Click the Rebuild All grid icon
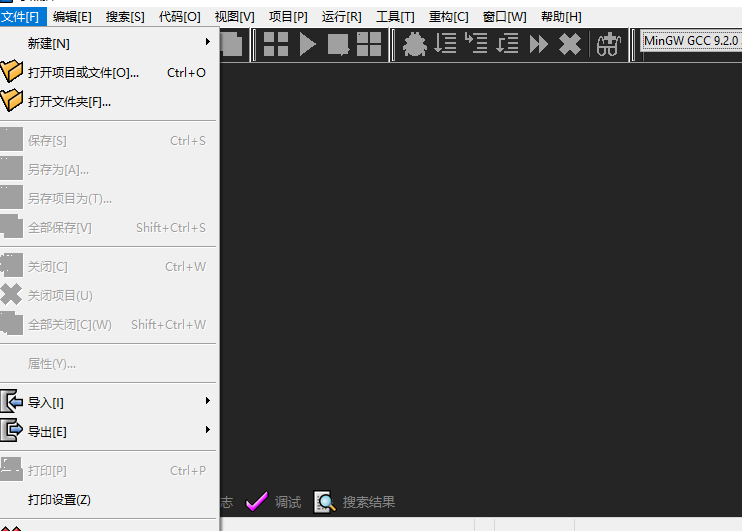This screenshot has width=742, height=531. tap(369, 44)
